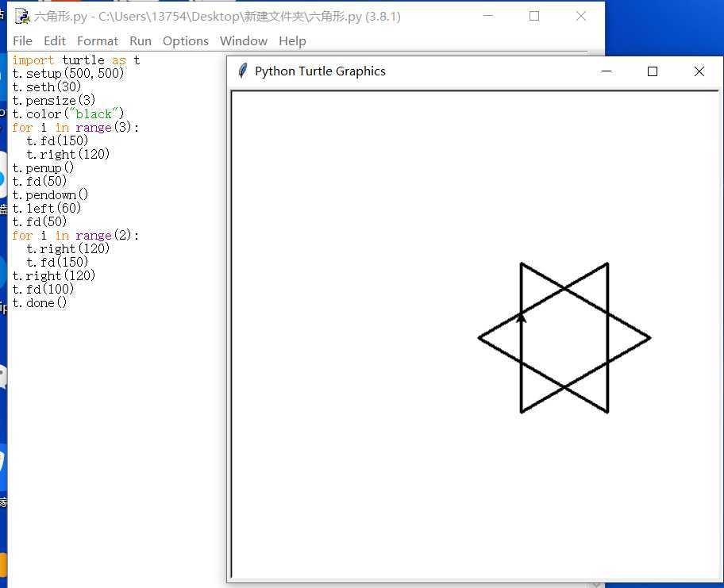Click the line 't.fd(100)'

tap(43, 290)
